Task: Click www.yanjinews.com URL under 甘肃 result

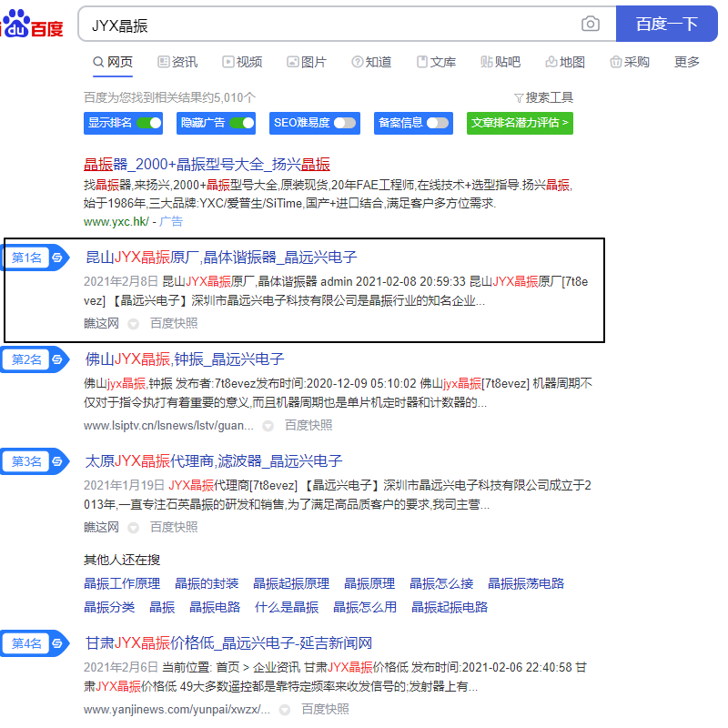Action: pyautogui.click(x=177, y=710)
